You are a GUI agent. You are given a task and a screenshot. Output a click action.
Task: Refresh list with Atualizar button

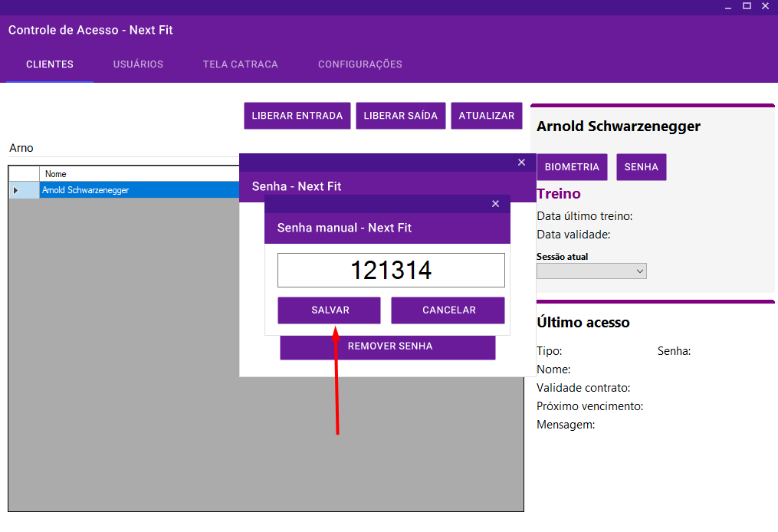[x=486, y=116]
